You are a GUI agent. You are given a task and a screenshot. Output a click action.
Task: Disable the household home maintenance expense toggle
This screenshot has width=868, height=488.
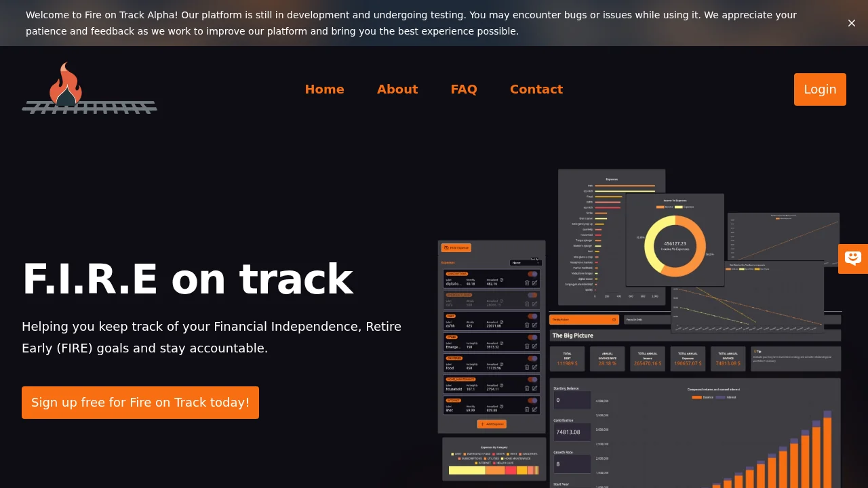tap(533, 378)
